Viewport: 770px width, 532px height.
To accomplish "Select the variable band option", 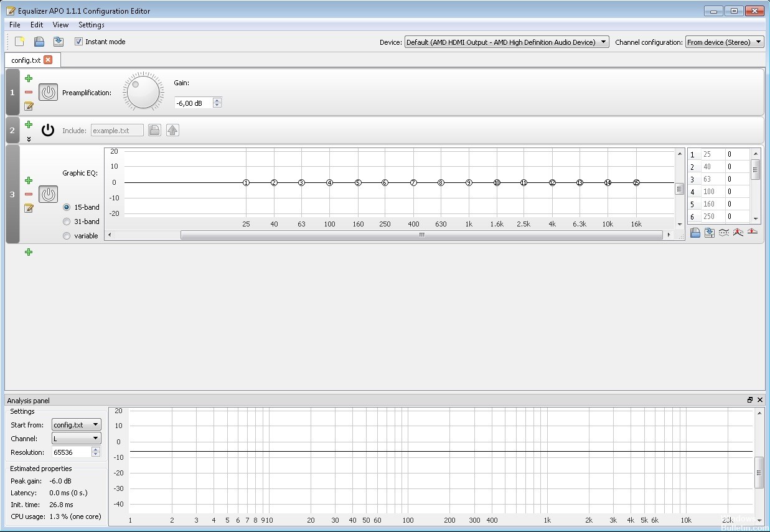I will coord(66,236).
